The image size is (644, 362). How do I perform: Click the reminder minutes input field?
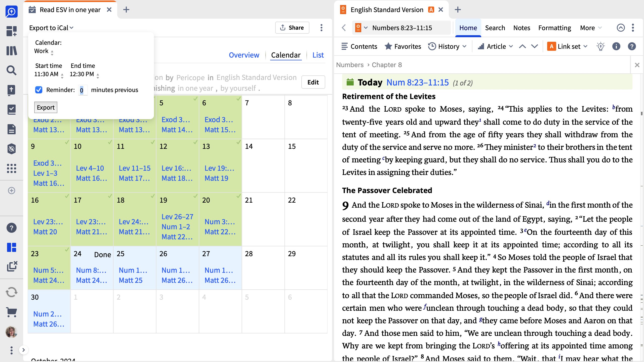coord(83,90)
